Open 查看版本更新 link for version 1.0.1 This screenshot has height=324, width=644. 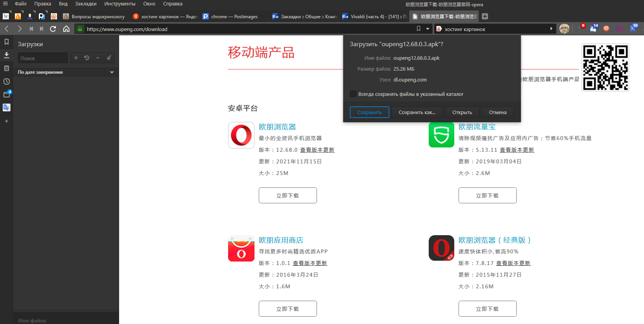(310, 263)
